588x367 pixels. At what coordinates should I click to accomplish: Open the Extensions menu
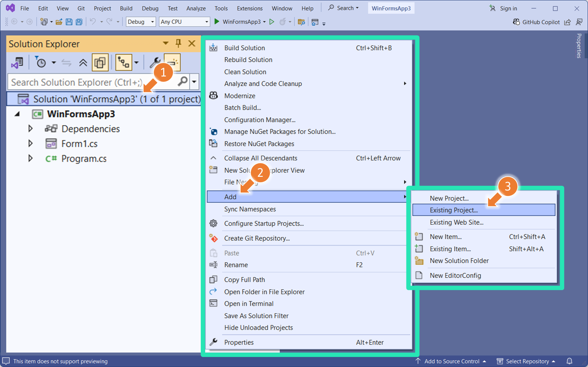(x=250, y=8)
